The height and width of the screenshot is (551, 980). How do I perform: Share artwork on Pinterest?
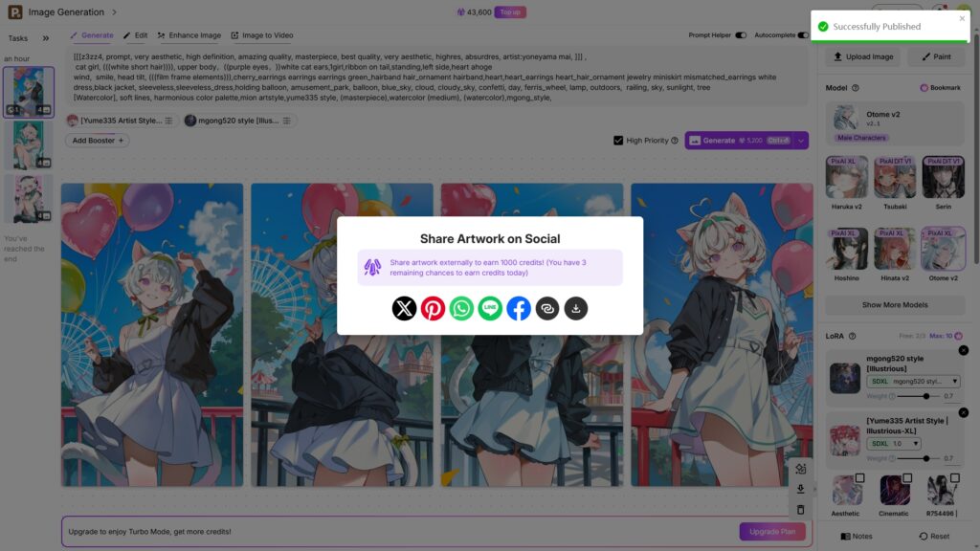(x=433, y=308)
